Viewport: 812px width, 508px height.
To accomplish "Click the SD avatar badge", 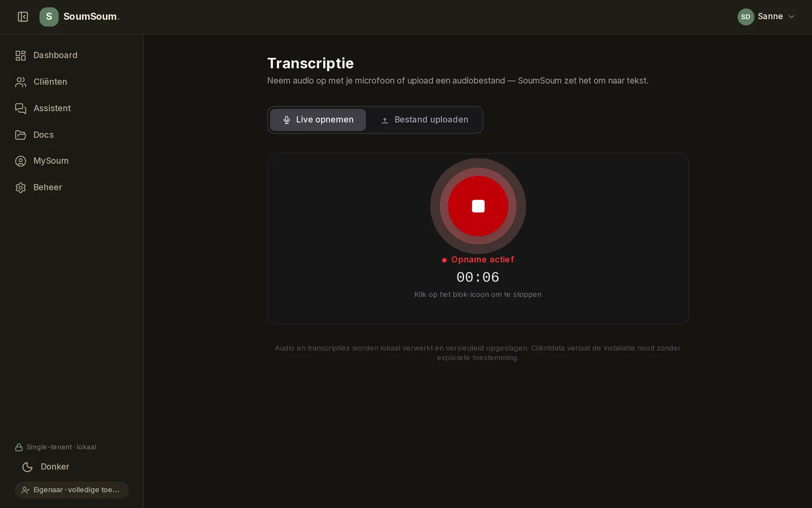I will [746, 17].
